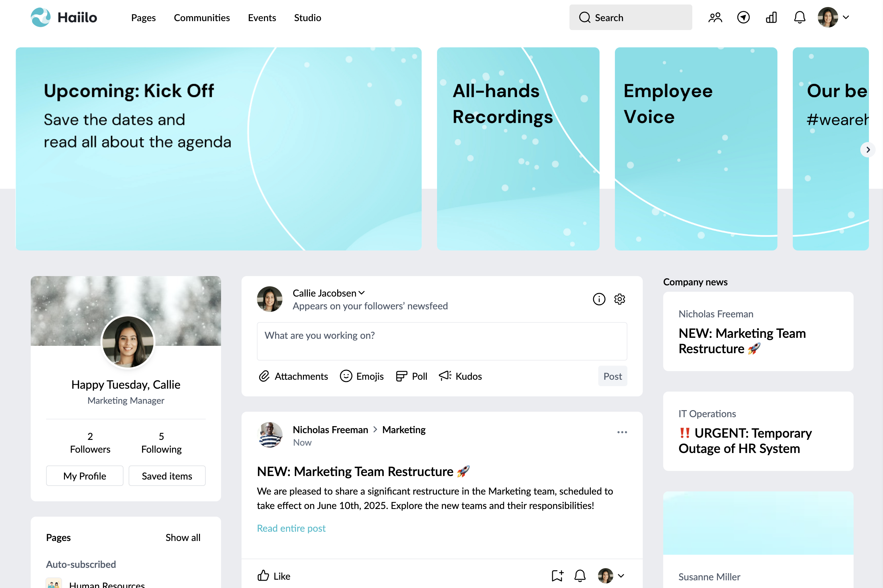
Task: Insert Emojis into the post
Action: point(362,376)
